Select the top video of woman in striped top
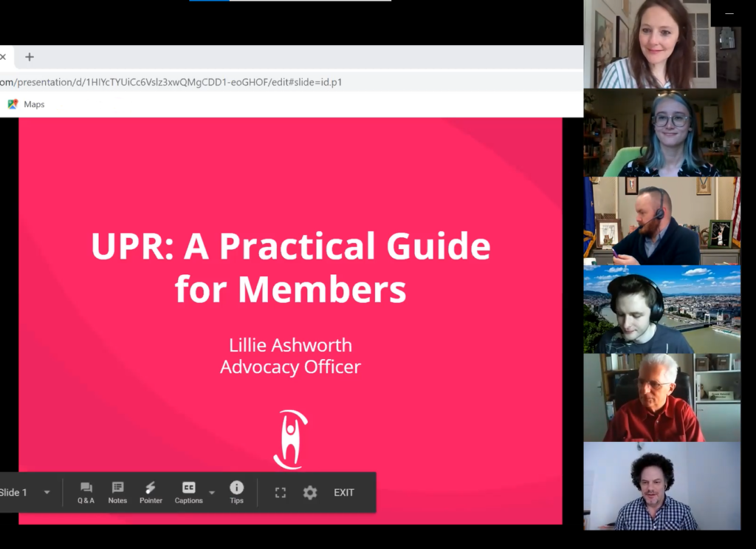 (x=661, y=44)
